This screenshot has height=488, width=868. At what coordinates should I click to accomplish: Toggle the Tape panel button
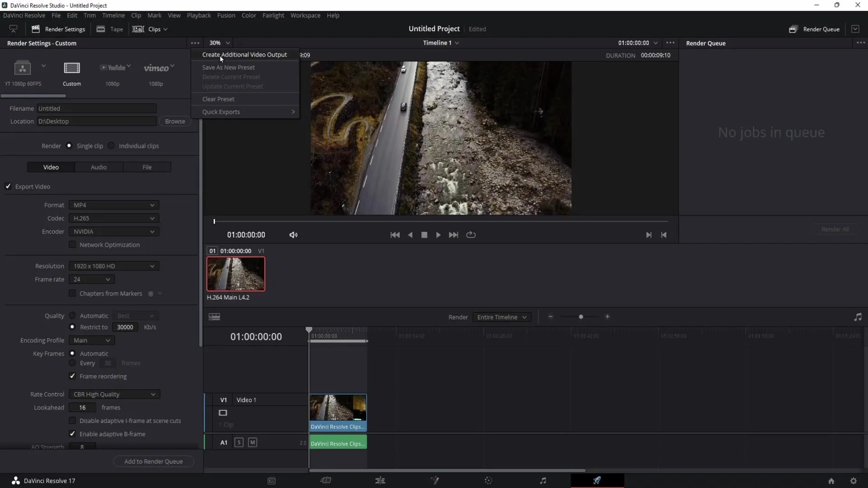coord(110,29)
